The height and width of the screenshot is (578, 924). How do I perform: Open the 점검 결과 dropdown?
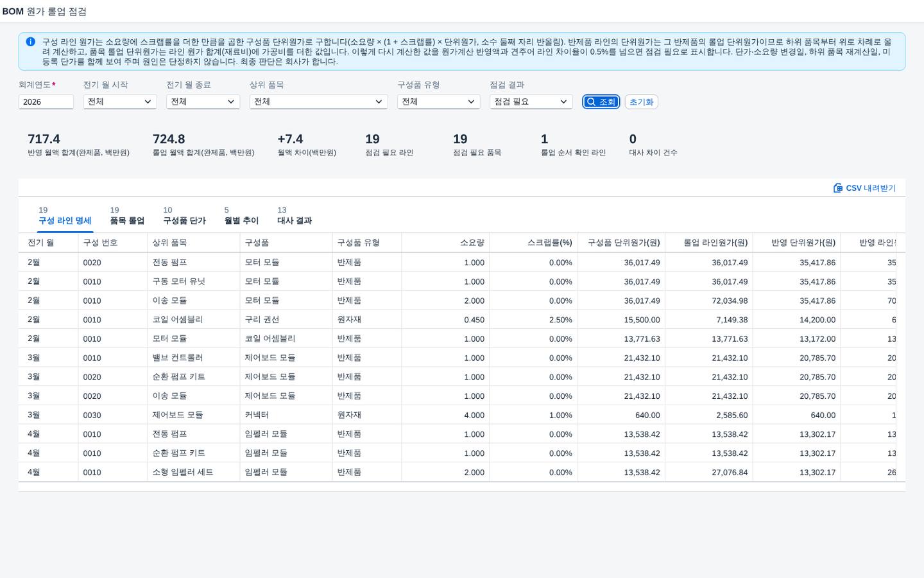[x=531, y=101]
